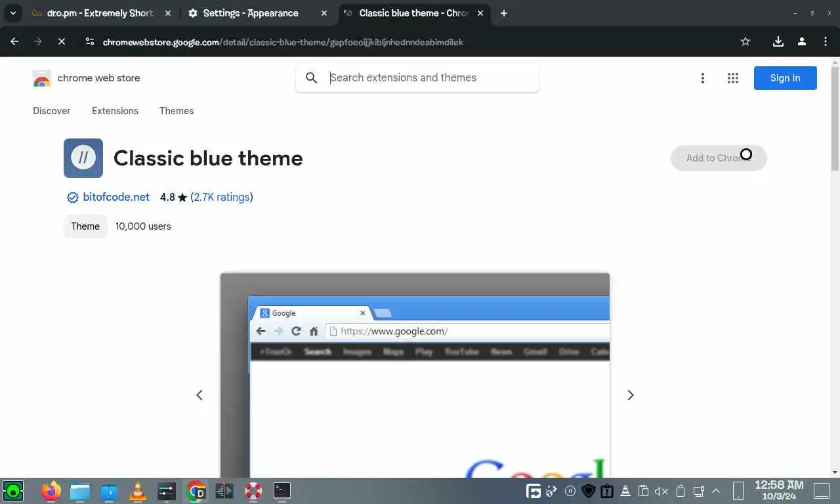Open the blue arrow app in taskbar
This screenshot has height=504, width=840.
pos(109,491)
